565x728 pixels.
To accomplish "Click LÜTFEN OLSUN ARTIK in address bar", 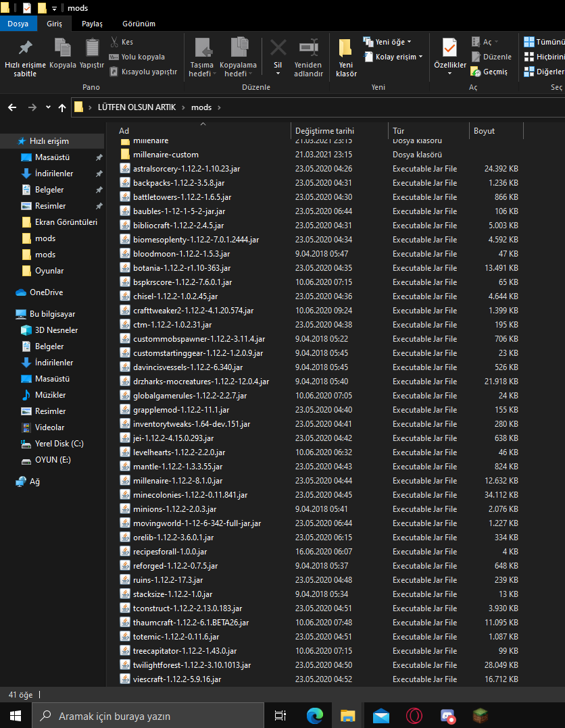I will 137,107.
